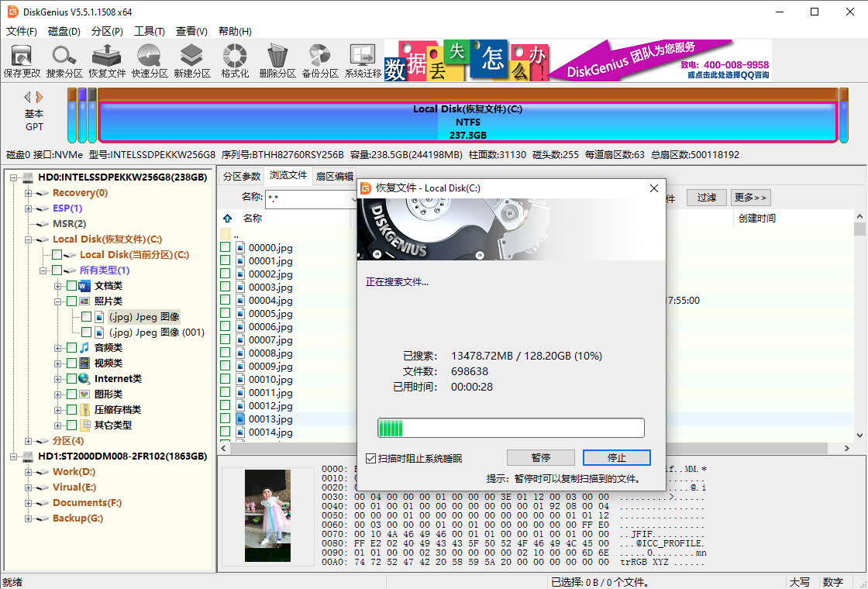Open the 工具(T) menu
The height and width of the screenshot is (589, 868).
pyautogui.click(x=150, y=32)
